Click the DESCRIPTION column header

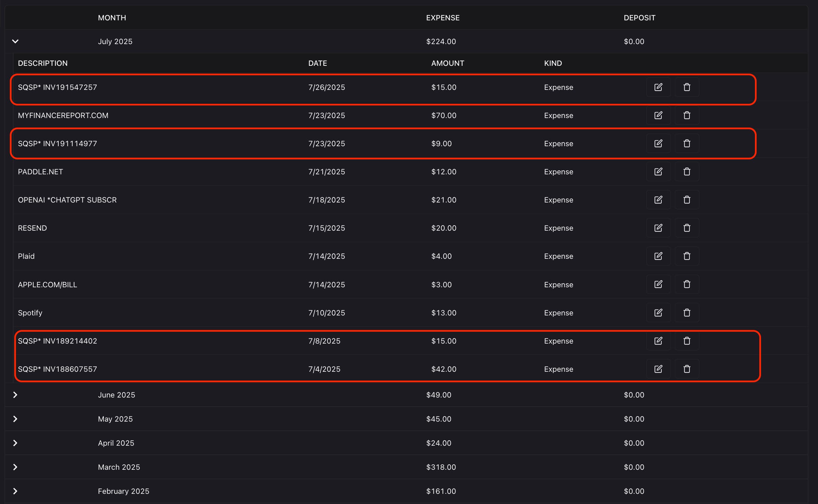[43, 63]
